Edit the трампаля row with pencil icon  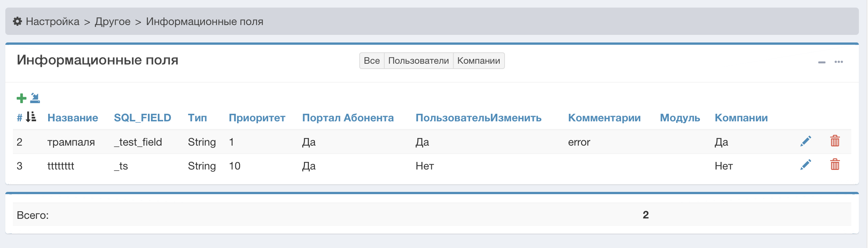coord(805,141)
